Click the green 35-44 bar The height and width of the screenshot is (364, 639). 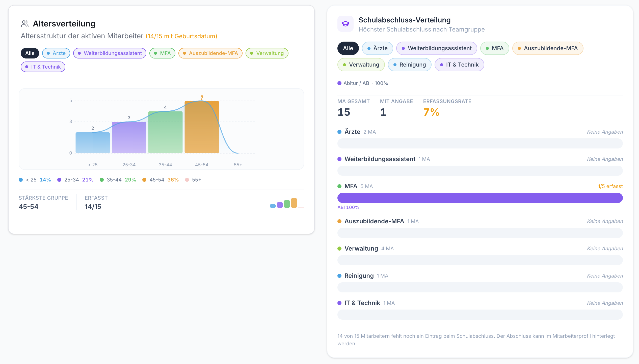[165, 132]
